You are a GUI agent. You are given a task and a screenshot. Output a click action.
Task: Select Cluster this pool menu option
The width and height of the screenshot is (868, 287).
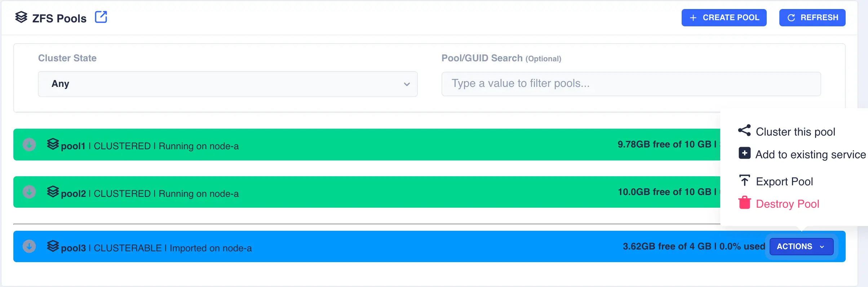(x=795, y=132)
